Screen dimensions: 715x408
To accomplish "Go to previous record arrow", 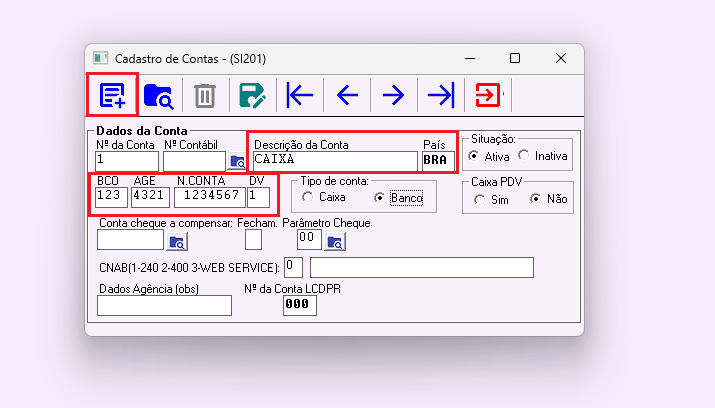I will (347, 95).
